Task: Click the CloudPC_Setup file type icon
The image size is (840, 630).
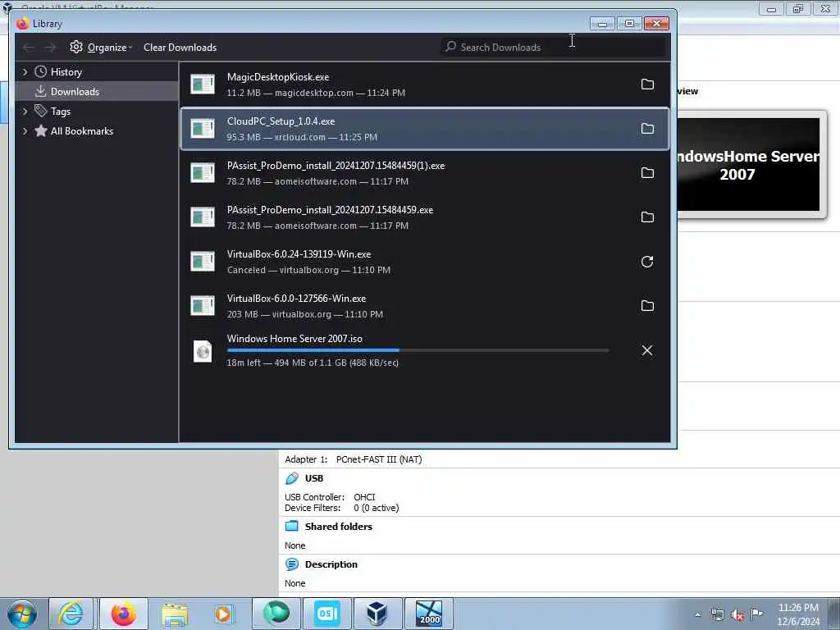Action: pyautogui.click(x=203, y=129)
